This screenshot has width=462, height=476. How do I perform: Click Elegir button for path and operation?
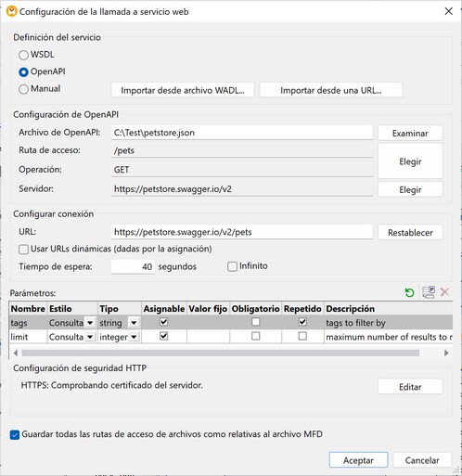pos(410,161)
